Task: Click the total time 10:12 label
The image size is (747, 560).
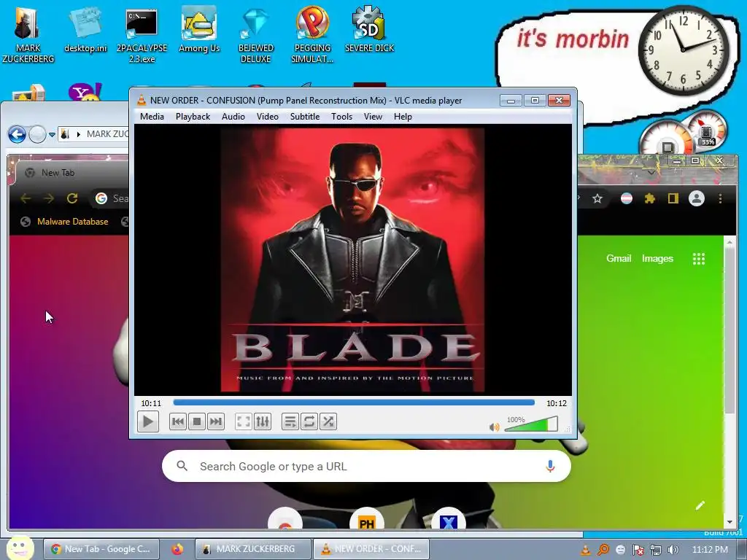Action: [x=557, y=403]
